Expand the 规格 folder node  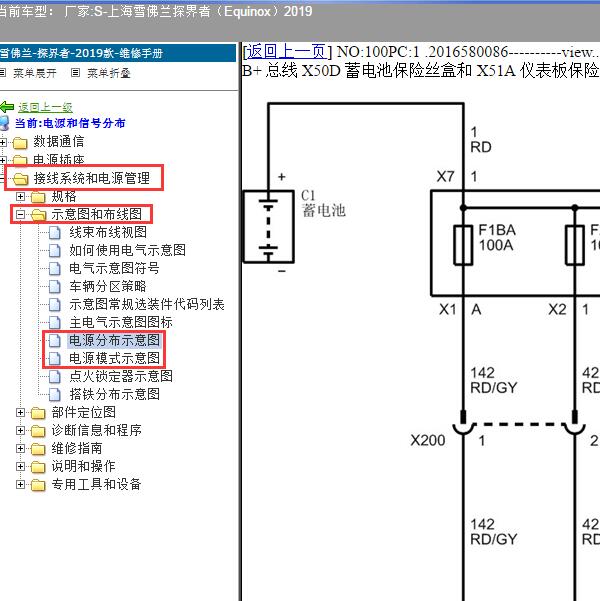click(20, 197)
